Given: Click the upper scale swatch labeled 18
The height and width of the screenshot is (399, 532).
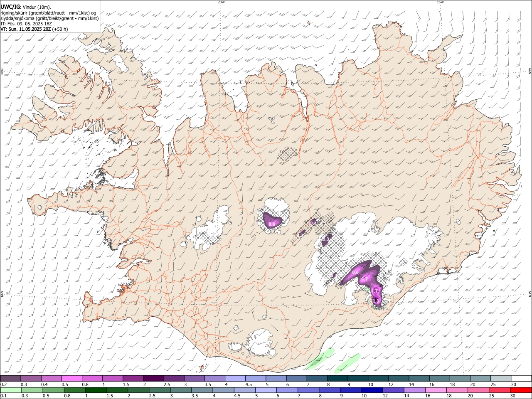Looking at the screenshot, I should (x=461, y=378).
